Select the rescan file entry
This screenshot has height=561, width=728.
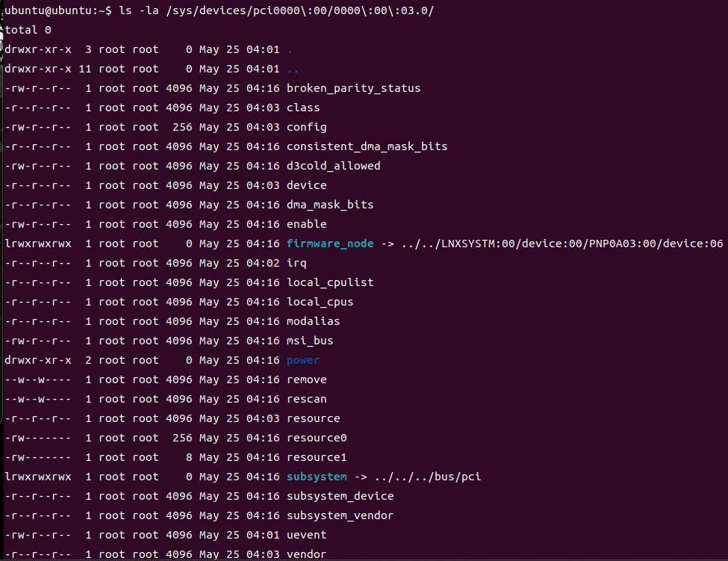306,399
